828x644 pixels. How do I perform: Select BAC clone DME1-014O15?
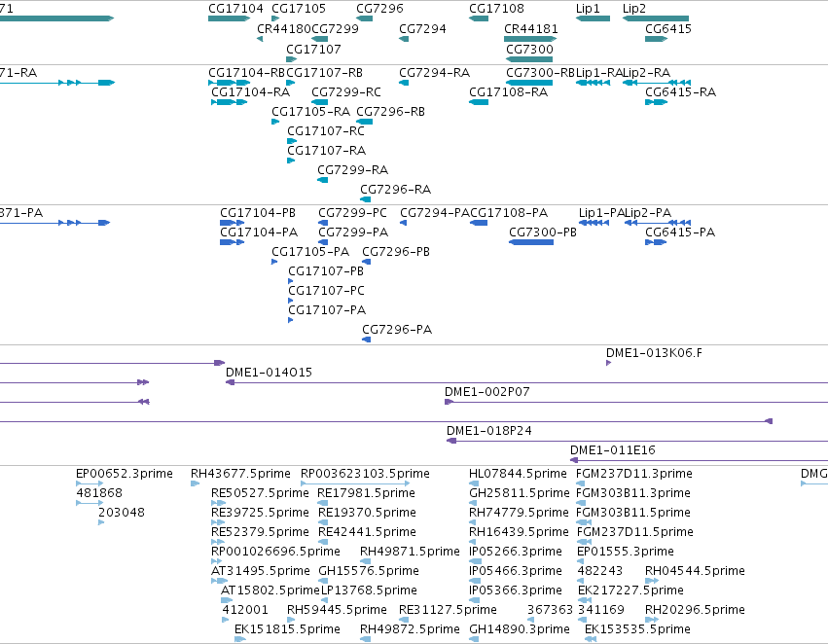(526, 382)
